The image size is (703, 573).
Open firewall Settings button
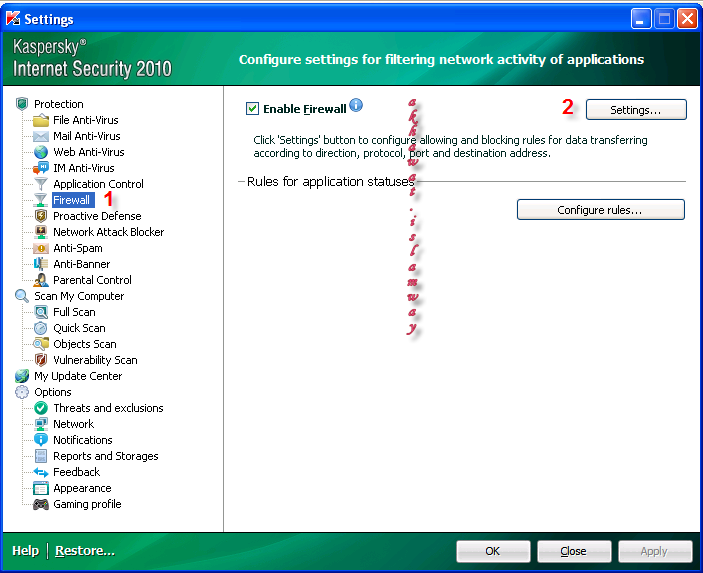pos(636,109)
